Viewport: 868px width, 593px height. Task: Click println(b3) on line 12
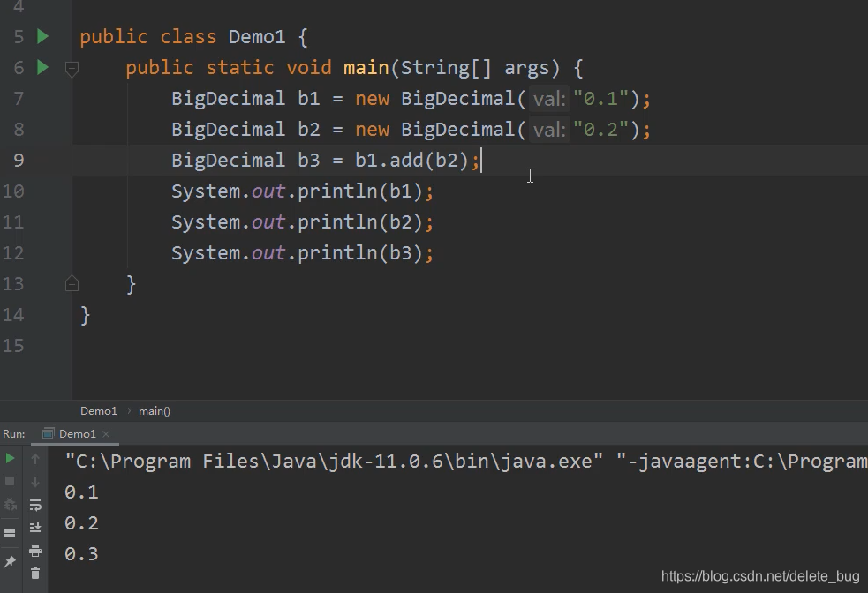point(359,253)
